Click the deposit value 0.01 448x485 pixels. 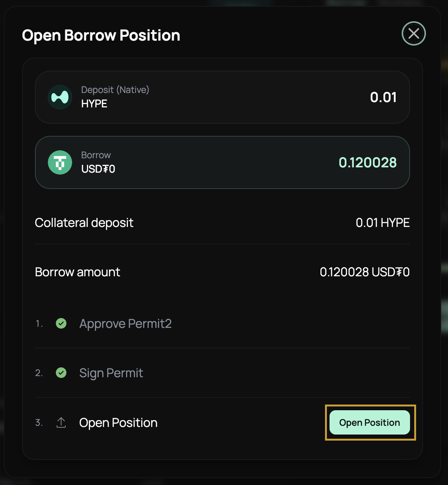383,97
